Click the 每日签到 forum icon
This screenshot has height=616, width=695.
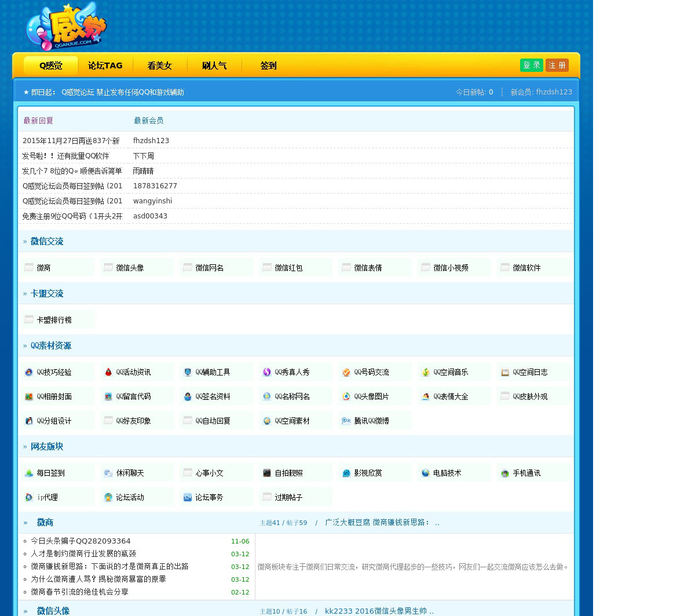(x=29, y=473)
